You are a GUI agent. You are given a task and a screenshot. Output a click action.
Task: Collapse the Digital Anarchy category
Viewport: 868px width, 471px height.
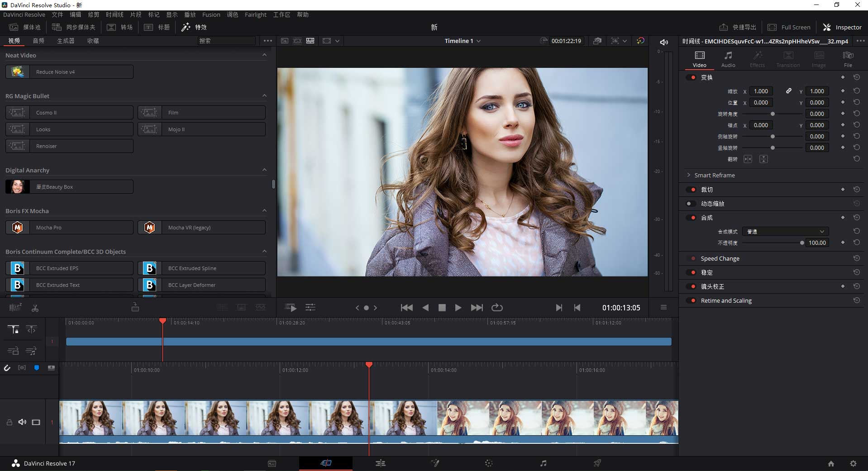click(264, 170)
